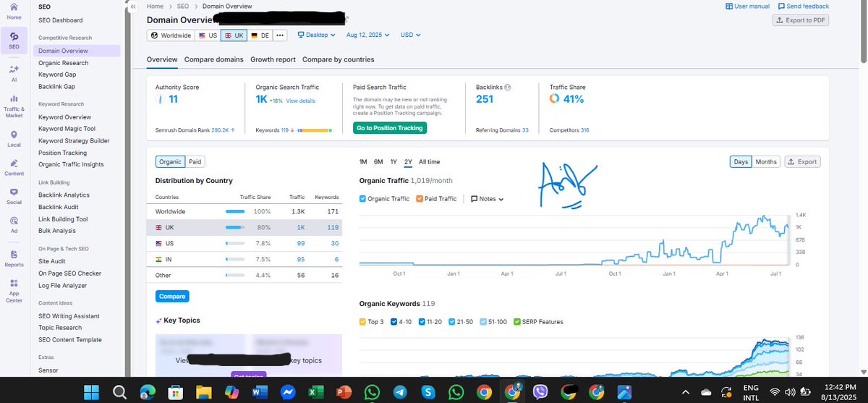Open Skype from the taskbar
This screenshot has height=403, width=868.
pyautogui.click(x=428, y=392)
